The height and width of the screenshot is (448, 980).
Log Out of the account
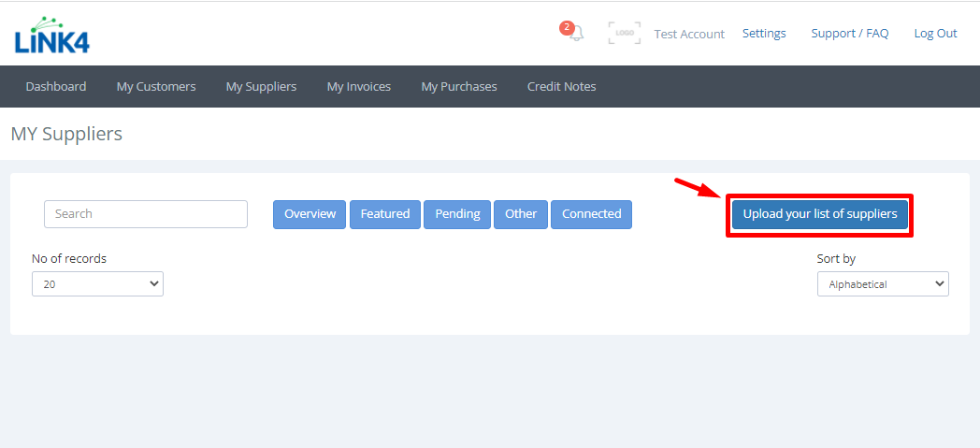click(935, 33)
